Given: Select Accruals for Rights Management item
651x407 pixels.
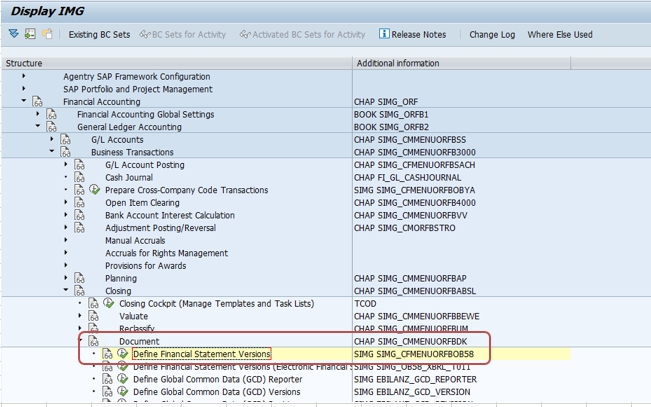Looking at the screenshot, I should (x=166, y=253).
